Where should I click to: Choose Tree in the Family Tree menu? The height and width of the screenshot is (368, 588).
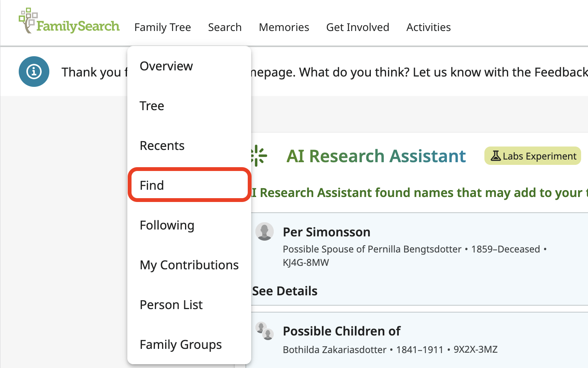pyautogui.click(x=152, y=106)
